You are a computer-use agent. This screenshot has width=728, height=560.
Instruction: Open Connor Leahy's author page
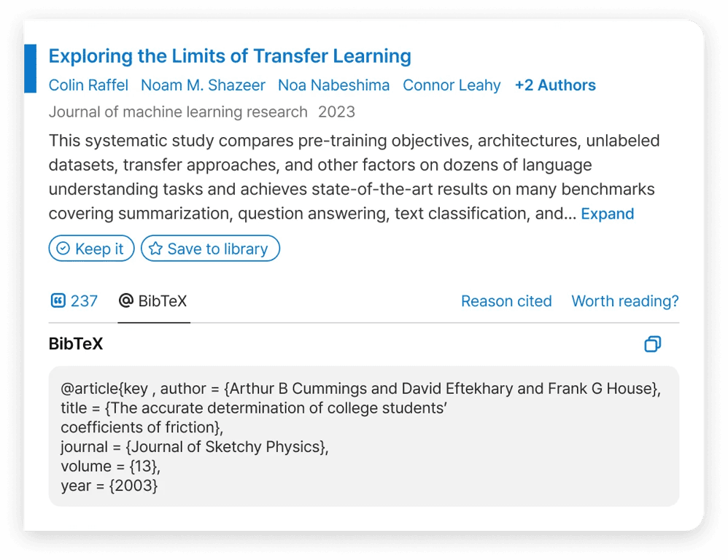tap(452, 85)
